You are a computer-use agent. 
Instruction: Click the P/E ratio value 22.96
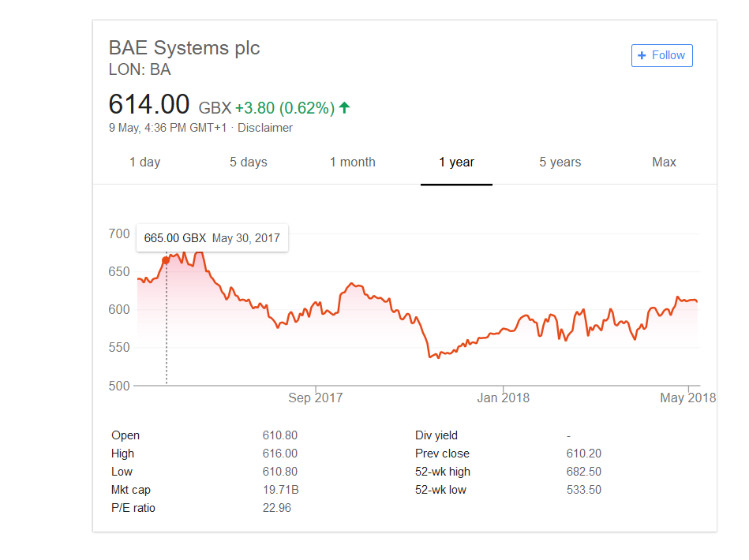point(276,508)
